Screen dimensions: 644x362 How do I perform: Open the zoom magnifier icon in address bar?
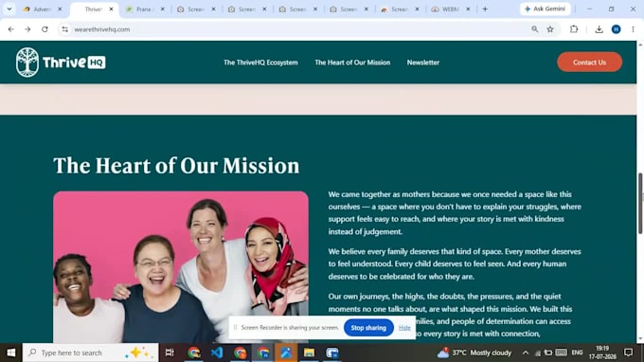click(534, 29)
